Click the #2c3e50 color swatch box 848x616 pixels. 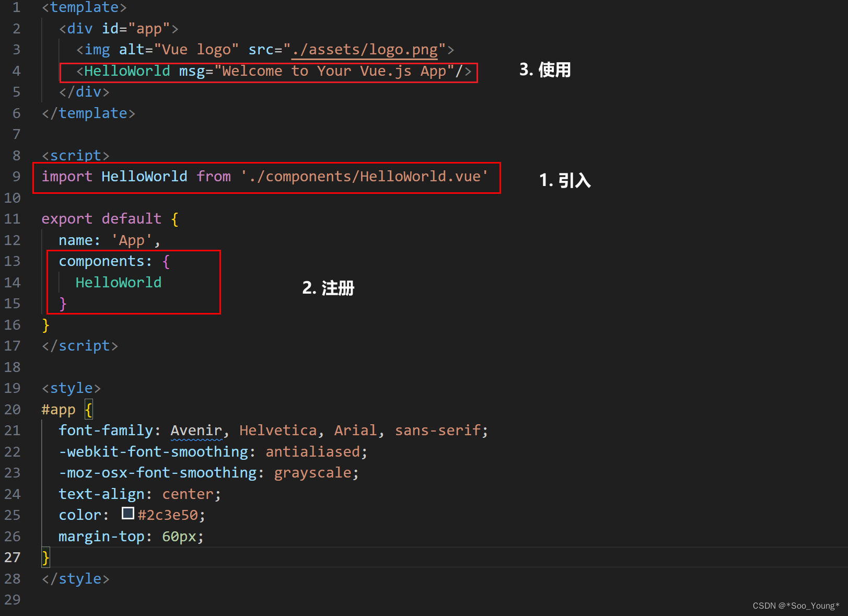[128, 514]
